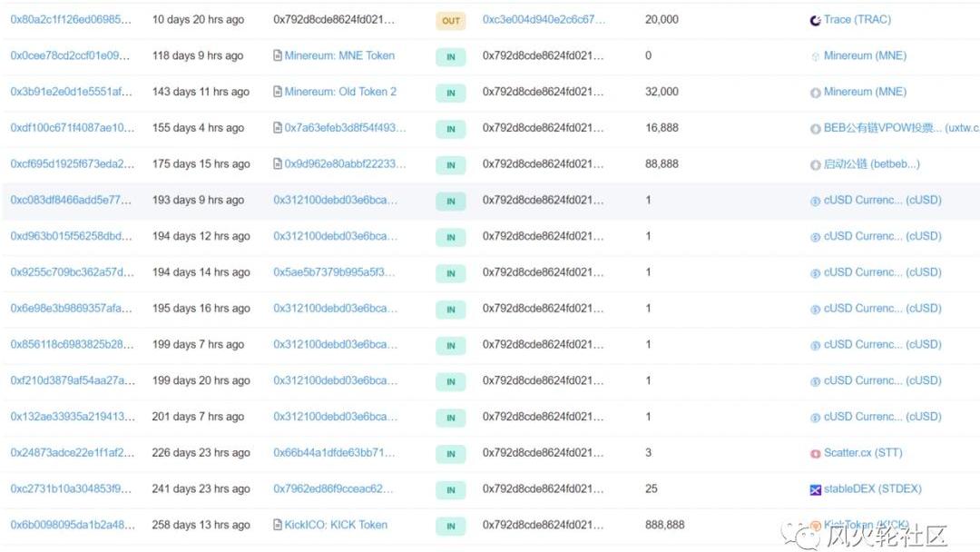Viewport: 980px width, 552px height.
Task: Click the age '10 days 20 hrs ago'
Action: pyautogui.click(x=198, y=19)
